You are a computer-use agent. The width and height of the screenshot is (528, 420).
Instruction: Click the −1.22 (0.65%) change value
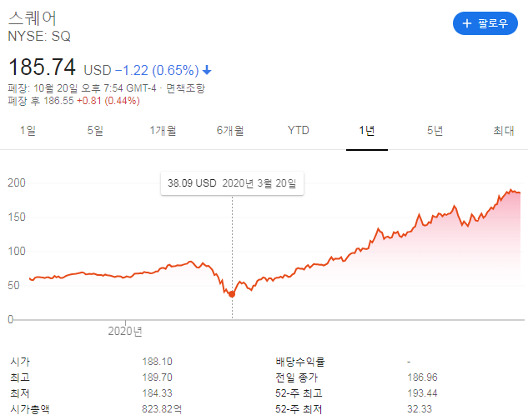pos(157,70)
